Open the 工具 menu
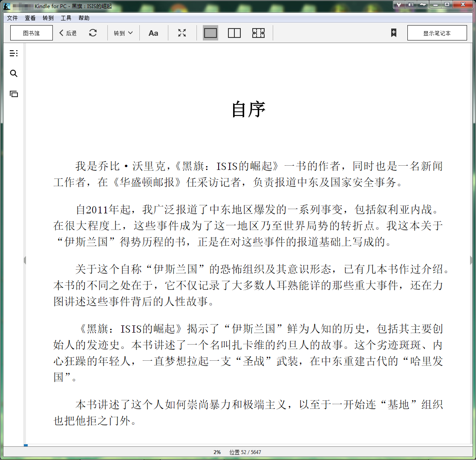The image size is (476, 460). (x=66, y=18)
